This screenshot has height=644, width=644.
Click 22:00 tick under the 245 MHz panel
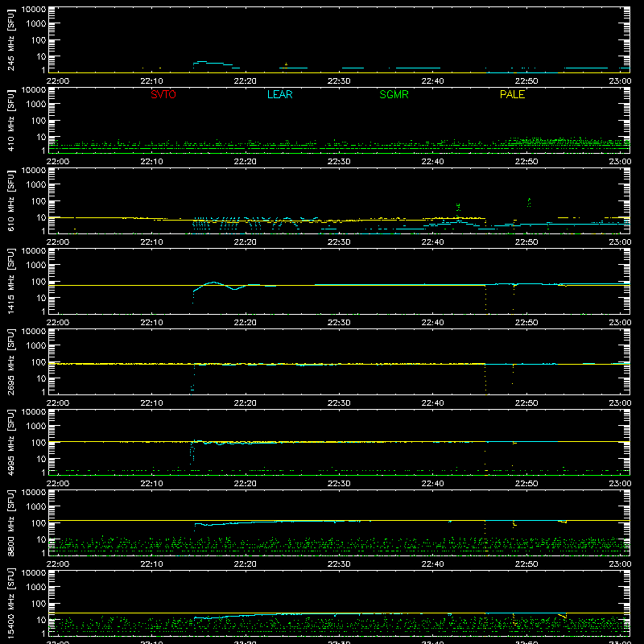(58, 81)
